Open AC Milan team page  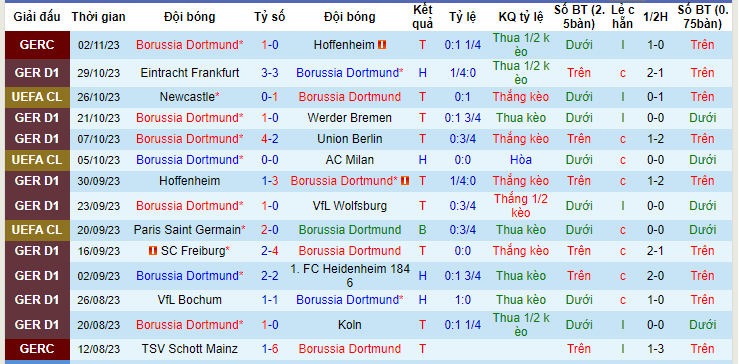coord(350,160)
